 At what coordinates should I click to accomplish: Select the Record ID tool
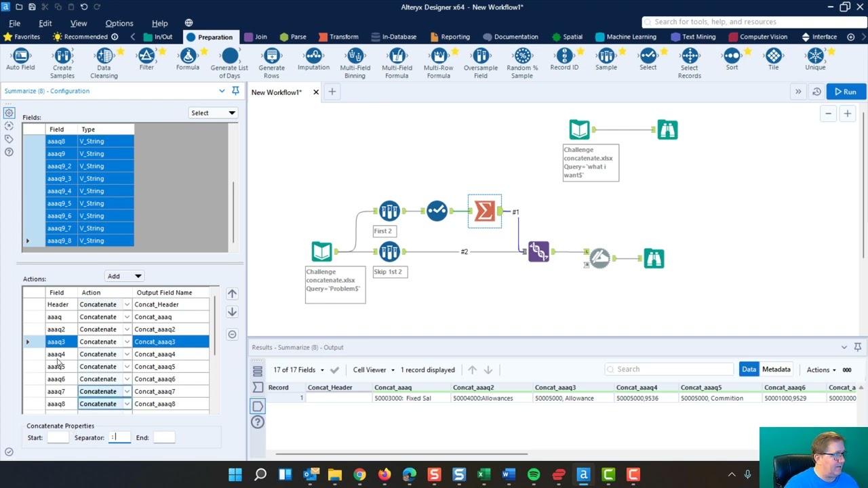click(564, 60)
